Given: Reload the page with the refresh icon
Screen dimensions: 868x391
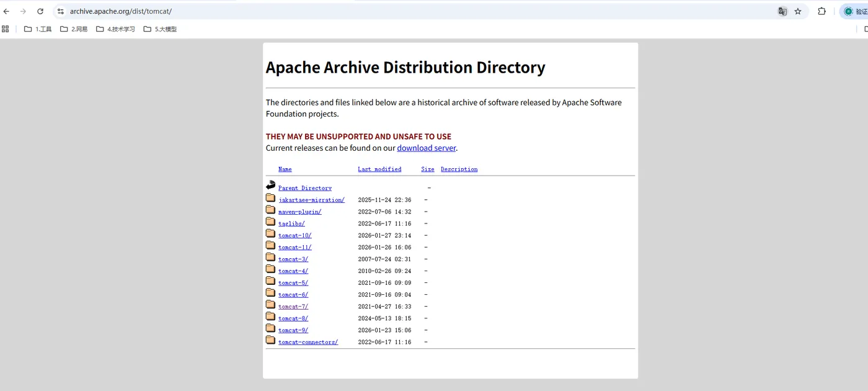Looking at the screenshot, I should click(40, 11).
